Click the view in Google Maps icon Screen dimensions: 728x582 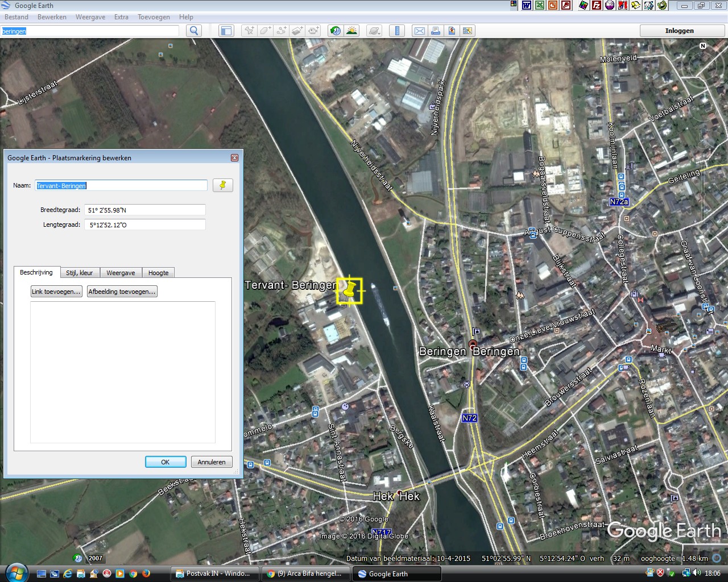pyautogui.click(x=452, y=31)
